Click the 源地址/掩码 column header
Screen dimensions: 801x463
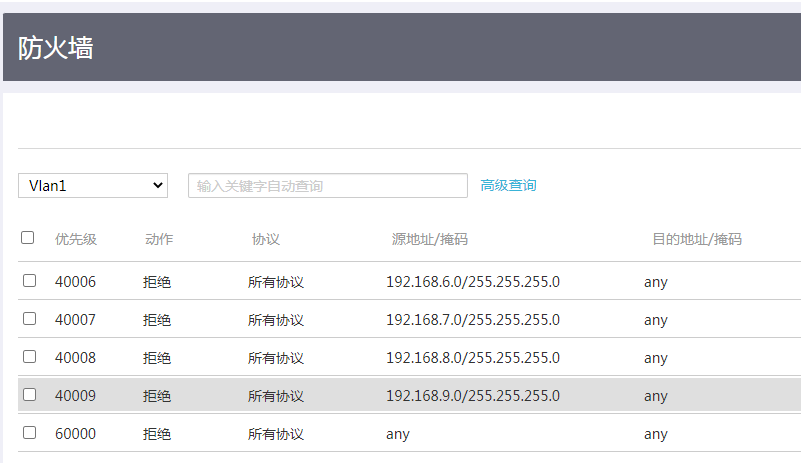click(430, 239)
